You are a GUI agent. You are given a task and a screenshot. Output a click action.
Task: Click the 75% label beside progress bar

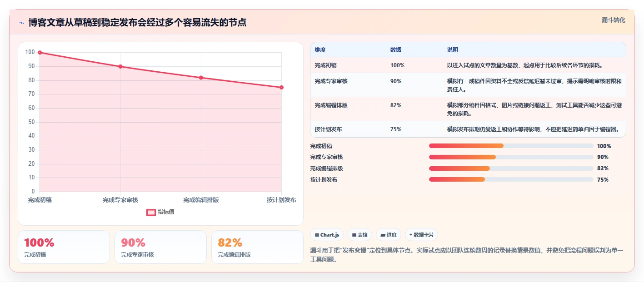click(603, 180)
